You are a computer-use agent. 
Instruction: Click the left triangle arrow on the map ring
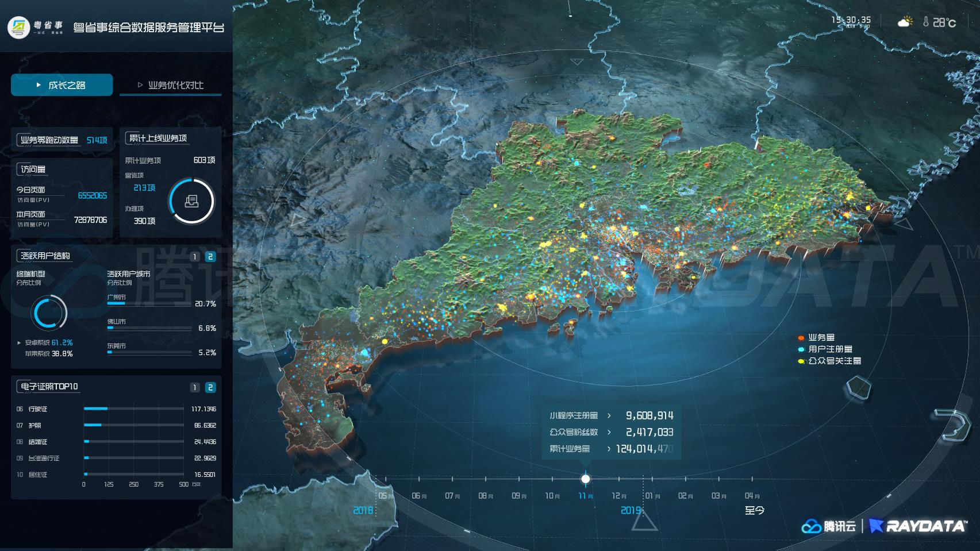[298, 219]
